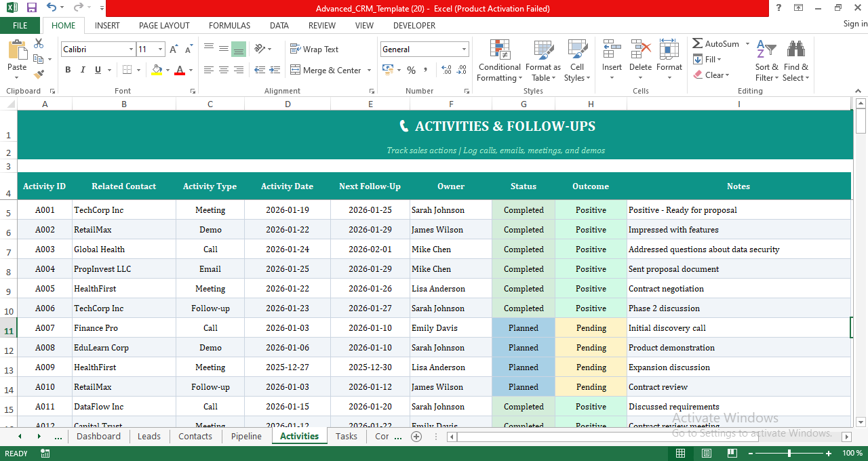This screenshot has height=461, width=868.
Task: Toggle Wrap Text
Action: point(314,49)
